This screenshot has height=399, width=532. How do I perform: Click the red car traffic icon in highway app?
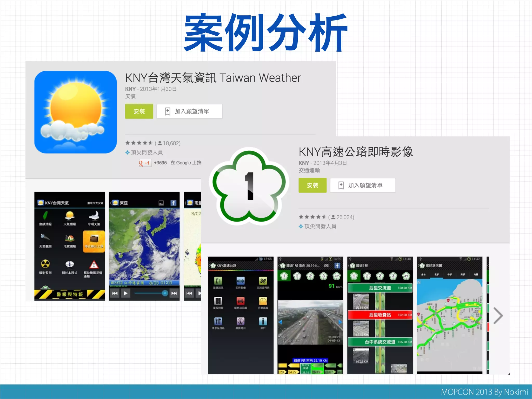241,301
